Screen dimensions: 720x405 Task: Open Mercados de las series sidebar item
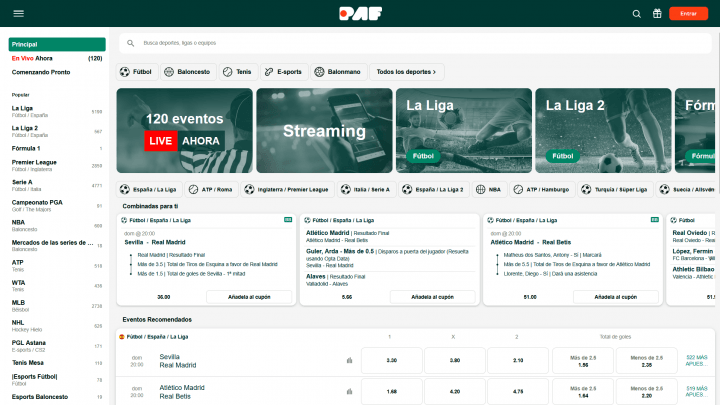click(57, 246)
